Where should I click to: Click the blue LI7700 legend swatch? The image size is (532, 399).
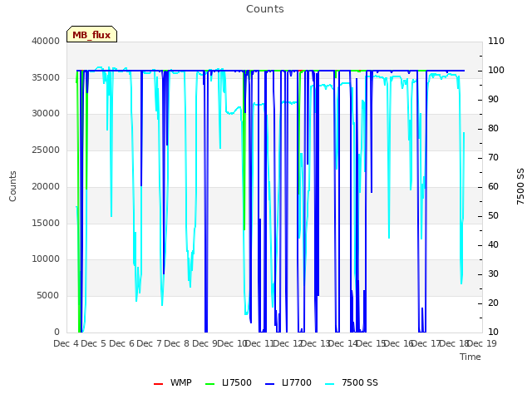[x=269, y=384]
